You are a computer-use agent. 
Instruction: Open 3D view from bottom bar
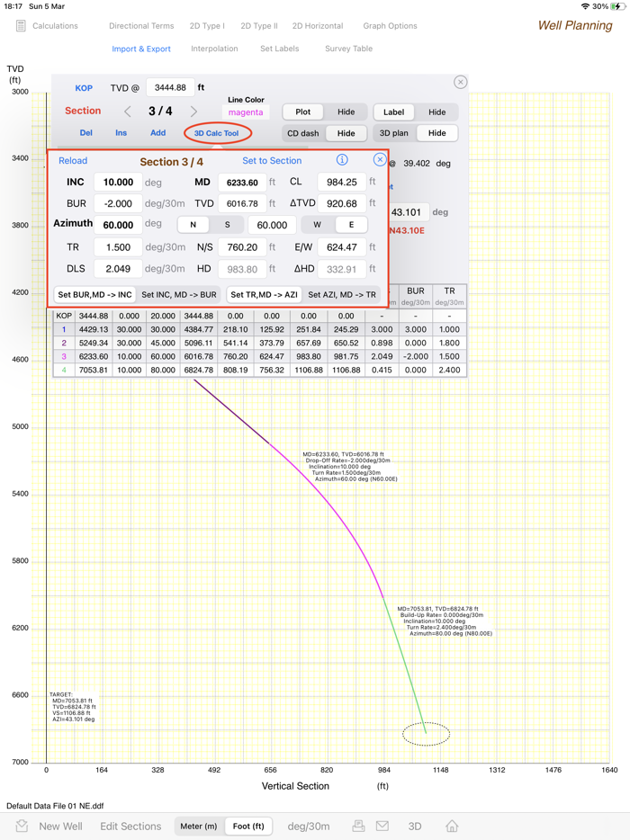tap(415, 827)
